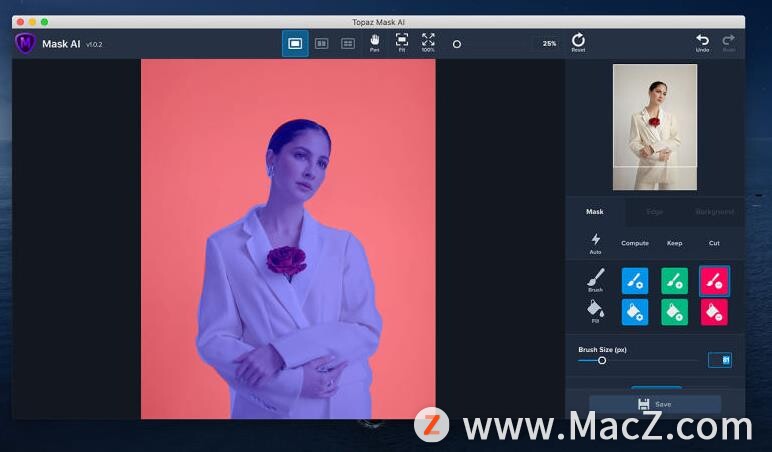The width and height of the screenshot is (772, 452).
Task: Undo the last brush stroke
Action: point(703,43)
